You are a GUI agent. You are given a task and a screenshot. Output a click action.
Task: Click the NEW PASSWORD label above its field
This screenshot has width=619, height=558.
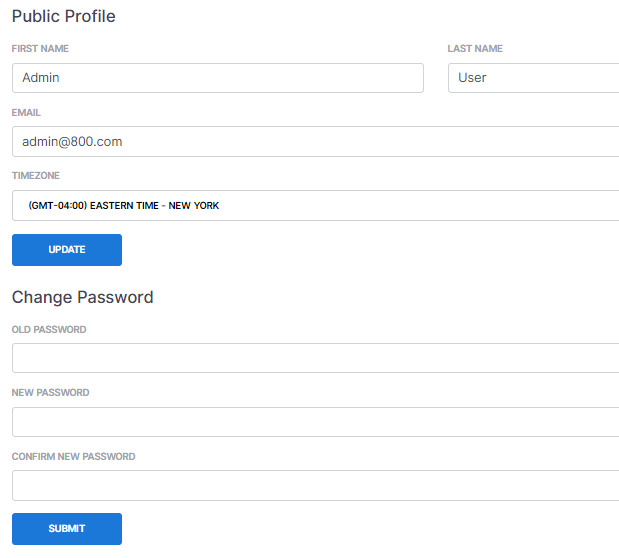tap(50, 393)
